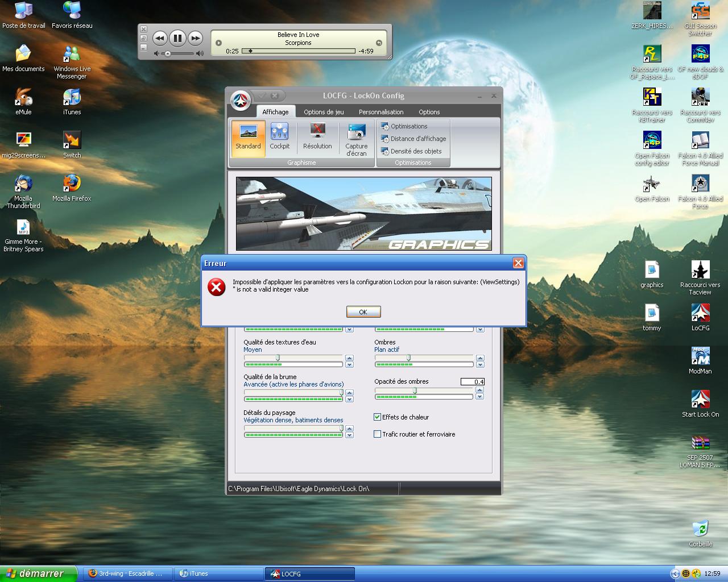Switch to the Personnalisation tab
The width and height of the screenshot is (728, 582).
point(381,112)
